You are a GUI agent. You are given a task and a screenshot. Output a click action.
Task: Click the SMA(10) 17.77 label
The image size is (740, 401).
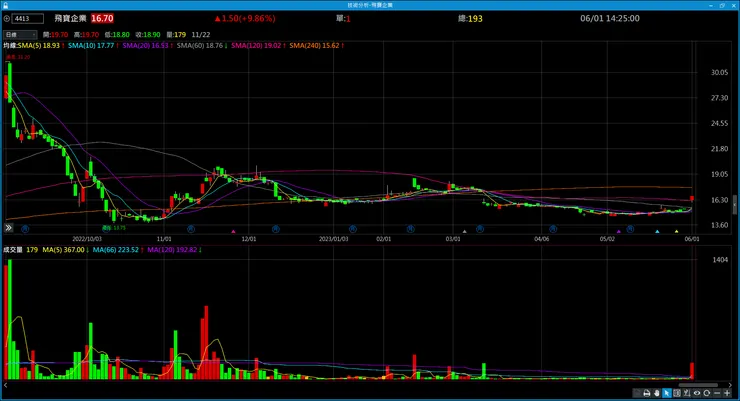click(x=93, y=46)
